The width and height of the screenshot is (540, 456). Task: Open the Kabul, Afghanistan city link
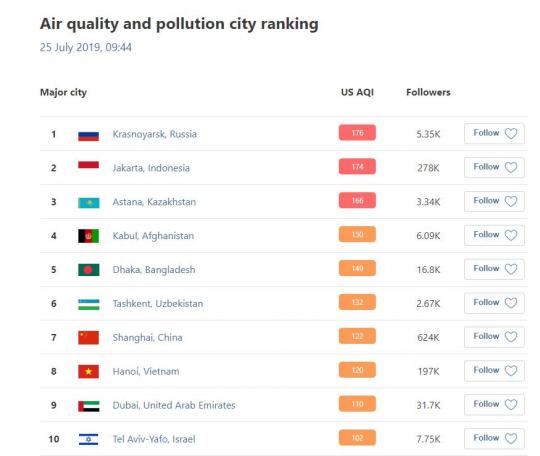[x=153, y=236]
